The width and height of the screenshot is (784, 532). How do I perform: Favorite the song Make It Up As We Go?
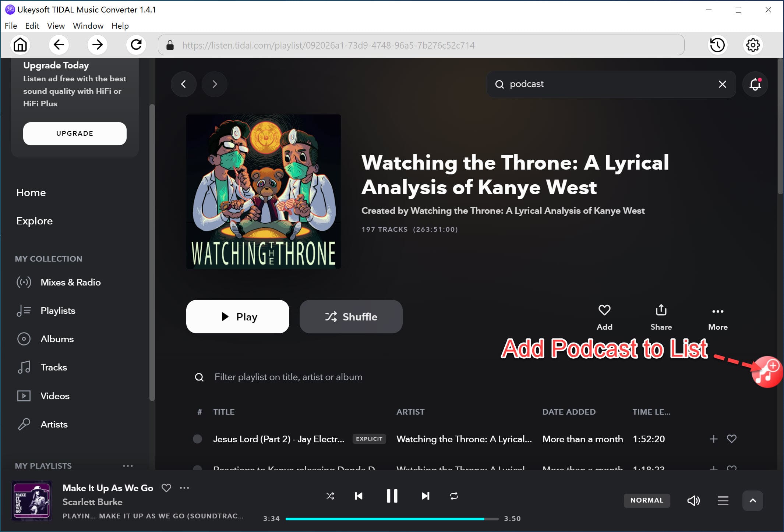(x=166, y=488)
